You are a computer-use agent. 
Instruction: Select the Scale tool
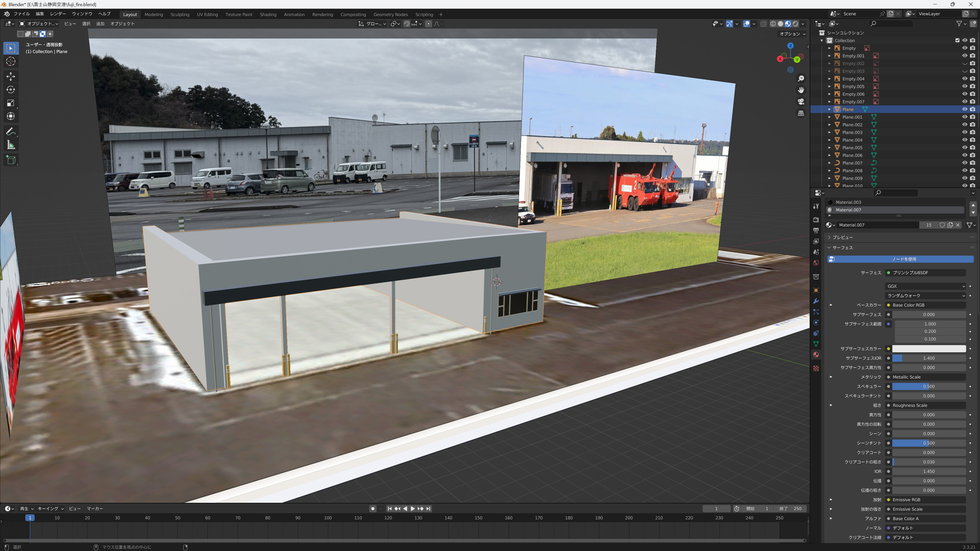pyautogui.click(x=11, y=103)
